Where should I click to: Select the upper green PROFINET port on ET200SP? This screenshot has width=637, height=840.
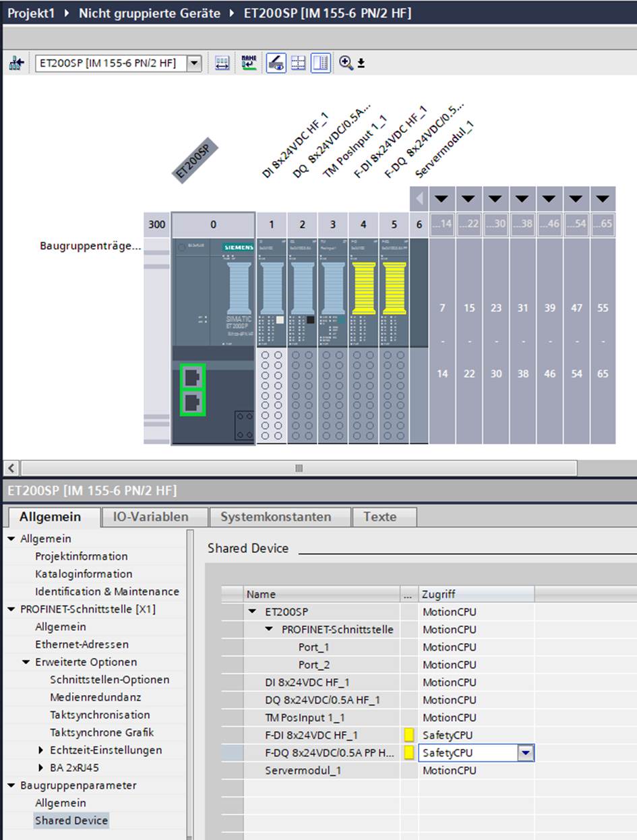pos(193,378)
